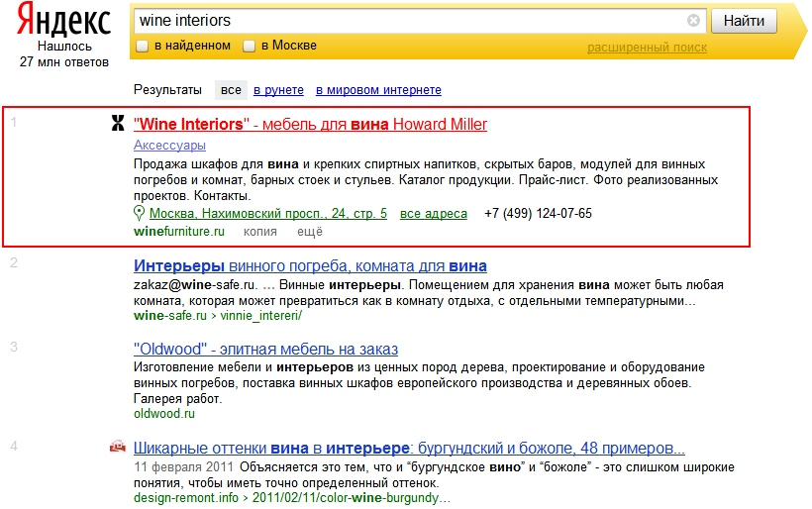
Task: Click the Wine Interiors site favicon
Action: point(118,123)
